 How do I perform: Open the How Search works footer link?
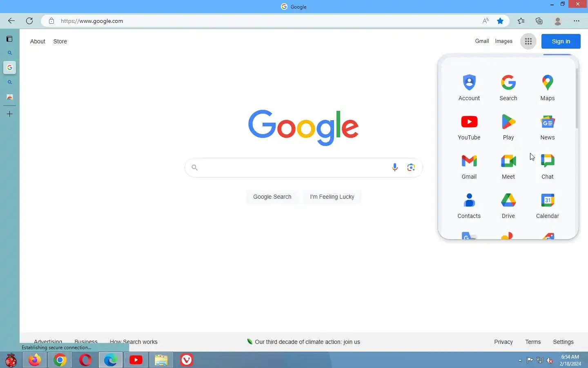pos(134,342)
